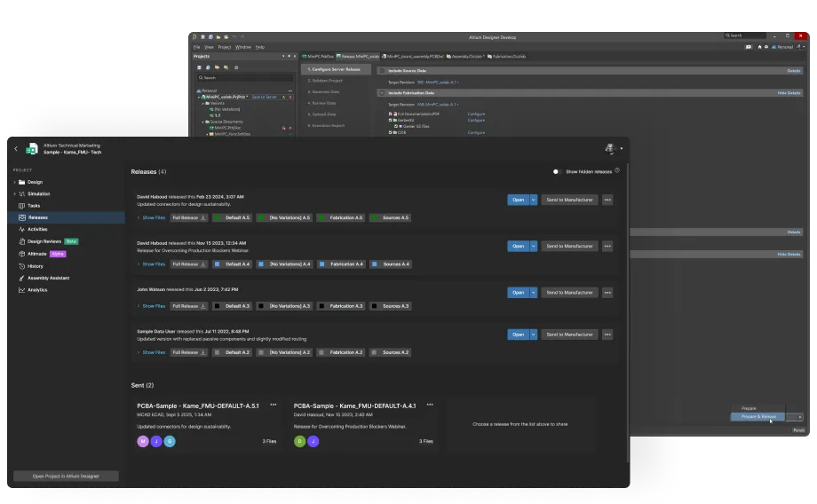Open the user avatar menu in web window
Viewport: 817px width, 504px height.
click(x=614, y=148)
